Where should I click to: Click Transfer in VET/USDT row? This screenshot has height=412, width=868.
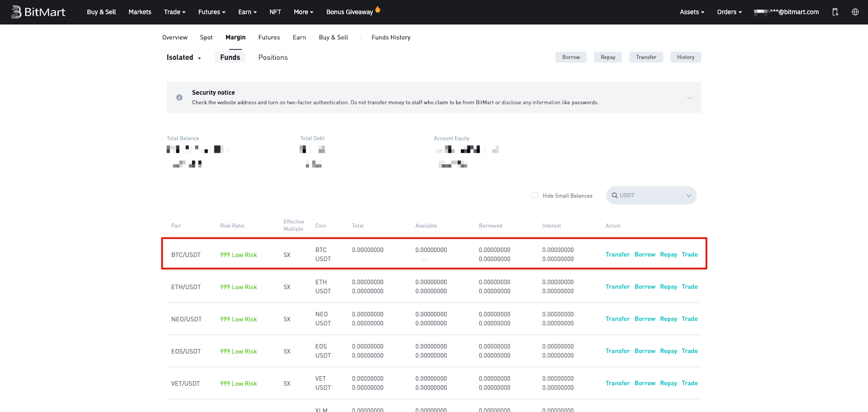pos(618,383)
